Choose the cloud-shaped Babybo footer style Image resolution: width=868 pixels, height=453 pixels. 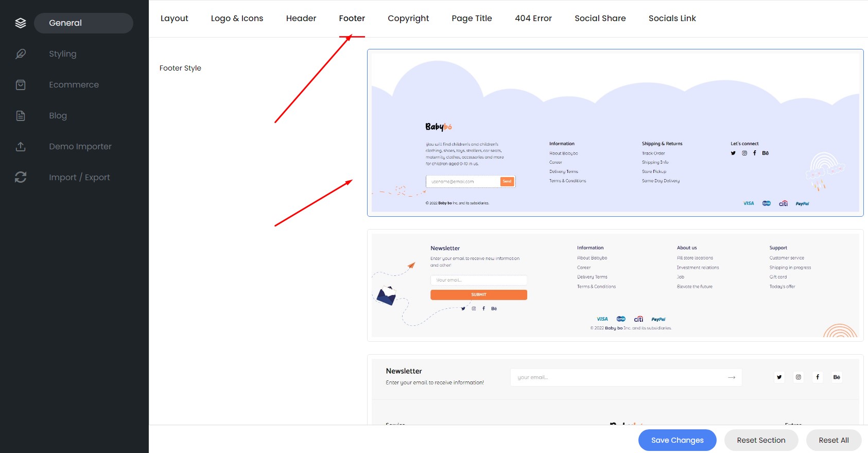click(615, 133)
